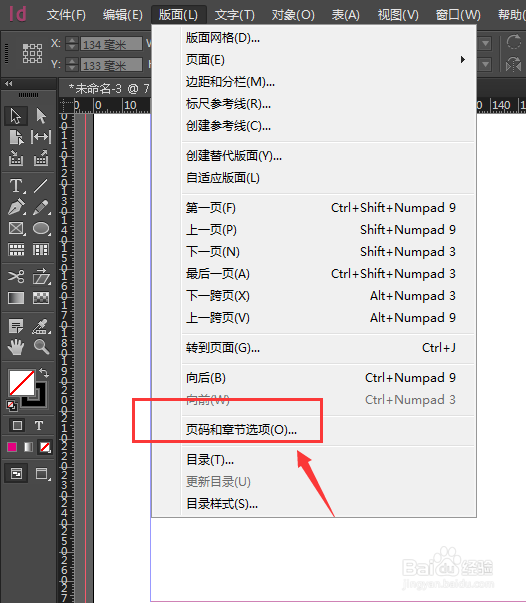Select the Zoom magnifier tool
The width and height of the screenshot is (526, 603).
tap(41, 347)
